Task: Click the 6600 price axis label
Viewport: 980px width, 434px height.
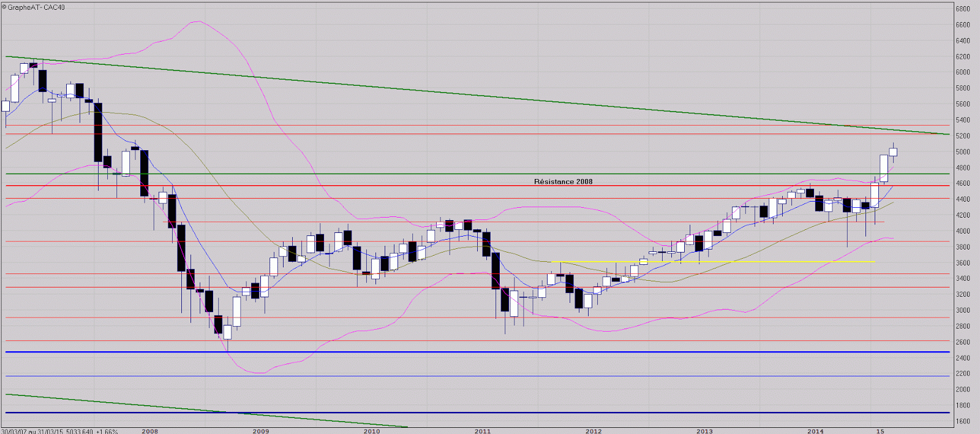Action: click(963, 25)
